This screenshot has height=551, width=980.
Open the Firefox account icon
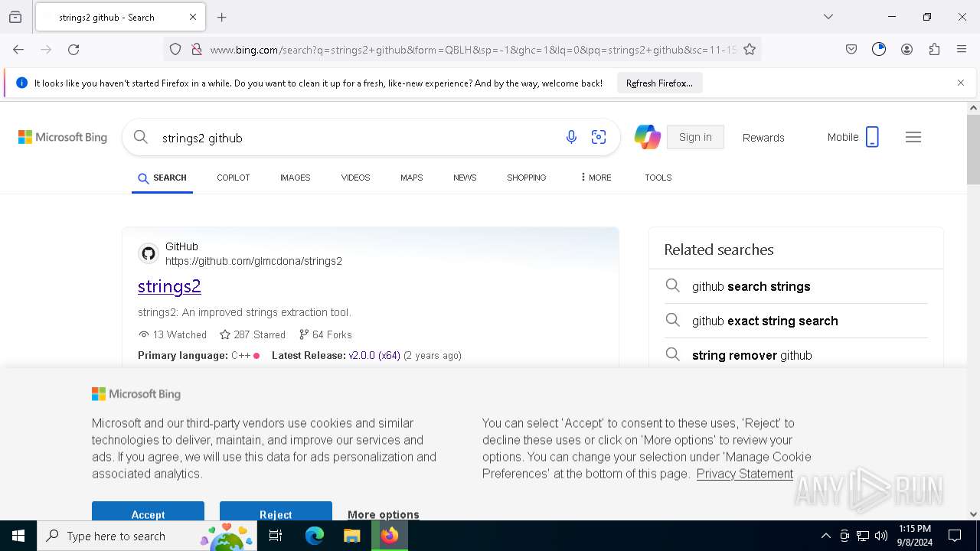coord(906,49)
